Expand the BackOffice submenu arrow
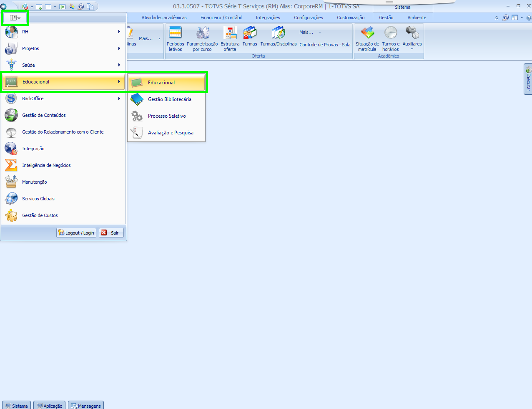 click(x=119, y=98)
